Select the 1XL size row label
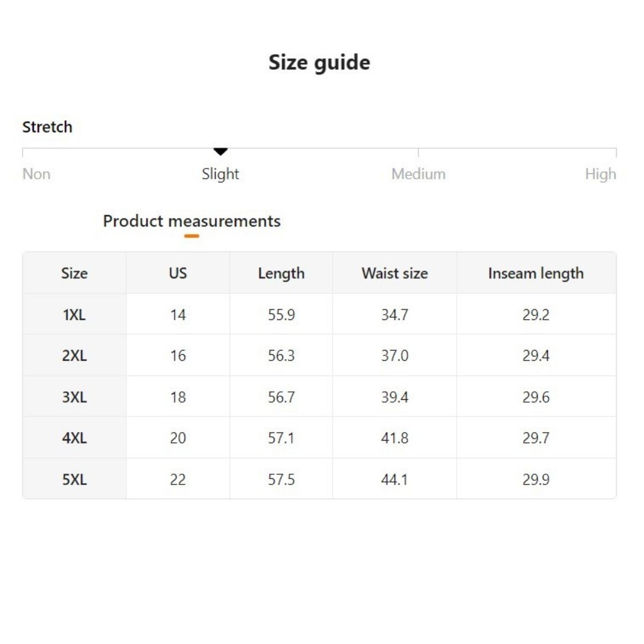The height and width of the screenshot is (644, 644). 74,314
